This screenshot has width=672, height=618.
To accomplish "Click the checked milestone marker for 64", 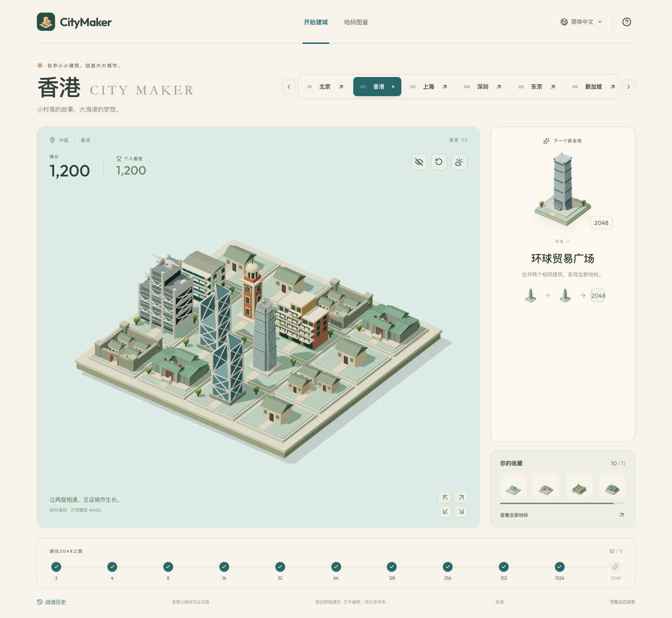I will tap(336, 567).
